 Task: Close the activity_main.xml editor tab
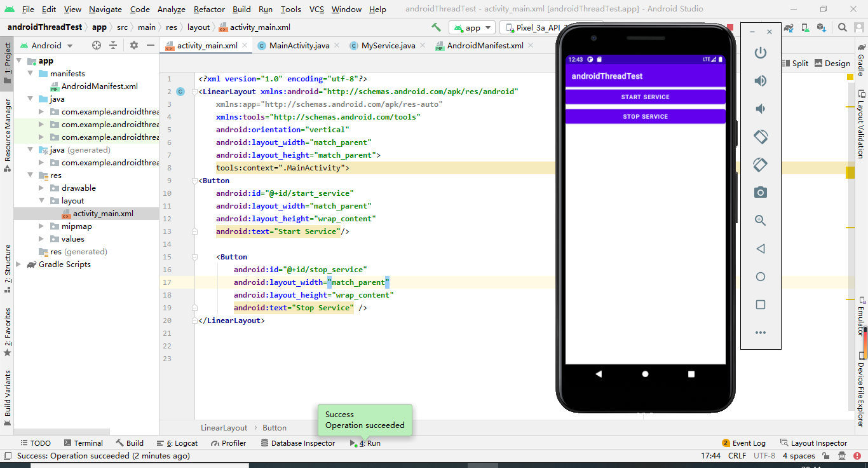click(246, 45)
